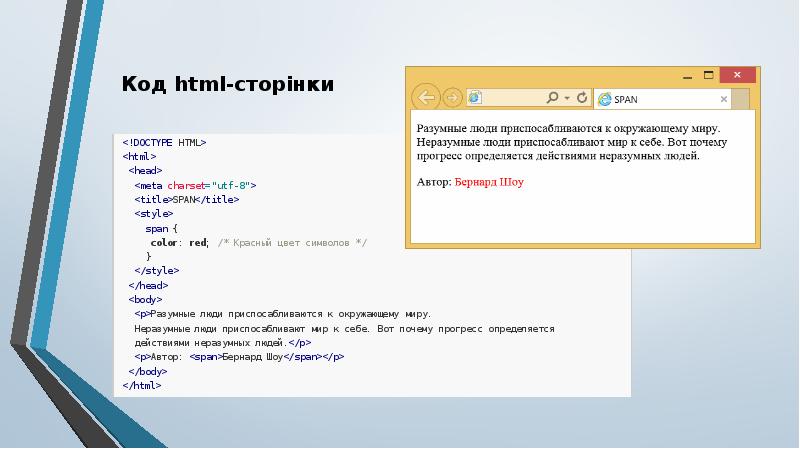Click the code line with "<span>Бернард Шоу</span>"
This screenshot has width=800, height=449.
pyautogui.click(x=239, y=357)
